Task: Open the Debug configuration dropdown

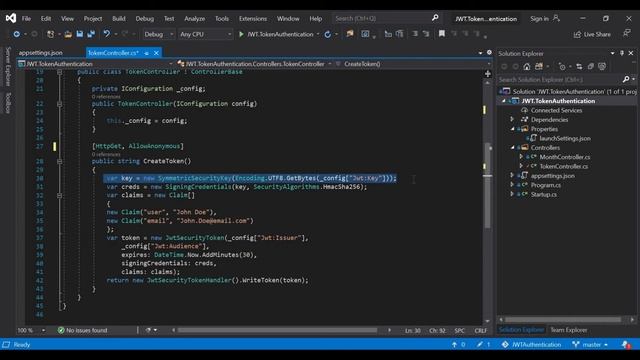Action: (158, 34)
